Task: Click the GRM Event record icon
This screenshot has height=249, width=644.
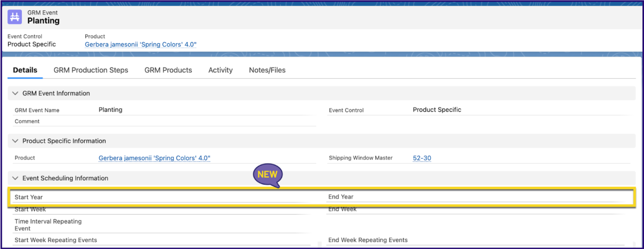Action: [x=14, y=17]
